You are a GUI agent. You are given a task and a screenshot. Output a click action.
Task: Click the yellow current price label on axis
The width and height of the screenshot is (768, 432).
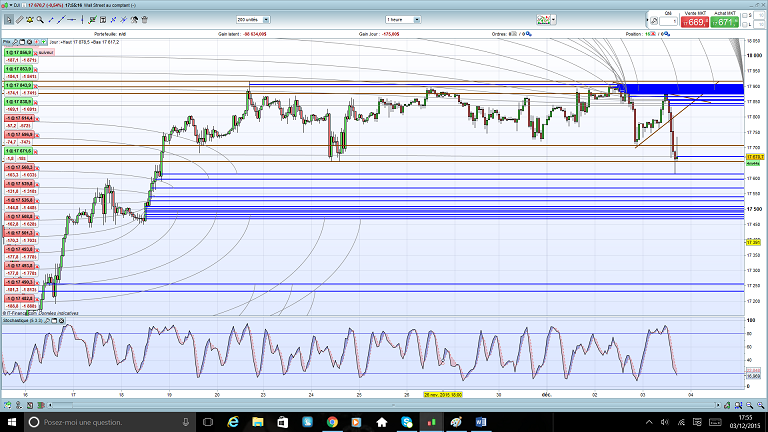[755, 157]
